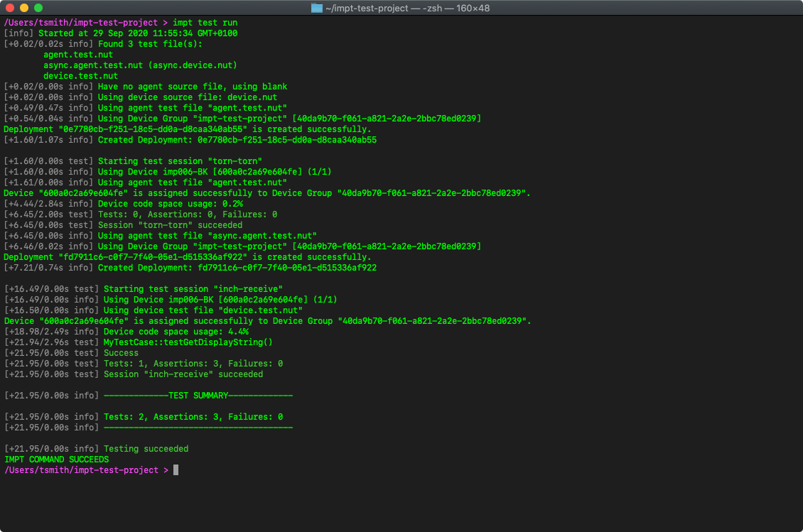Select the command text impt test run
This screenshot has width=803, height=532.
[205, 22]
